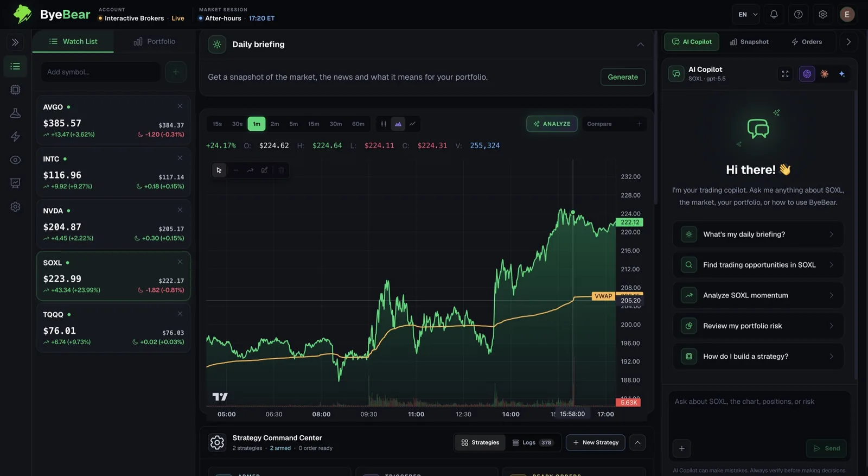Focus the Add symbol input field
Image resolution: width=868 pixels, height=476 pixels.
pyautogui.click(x=100, y=72)
